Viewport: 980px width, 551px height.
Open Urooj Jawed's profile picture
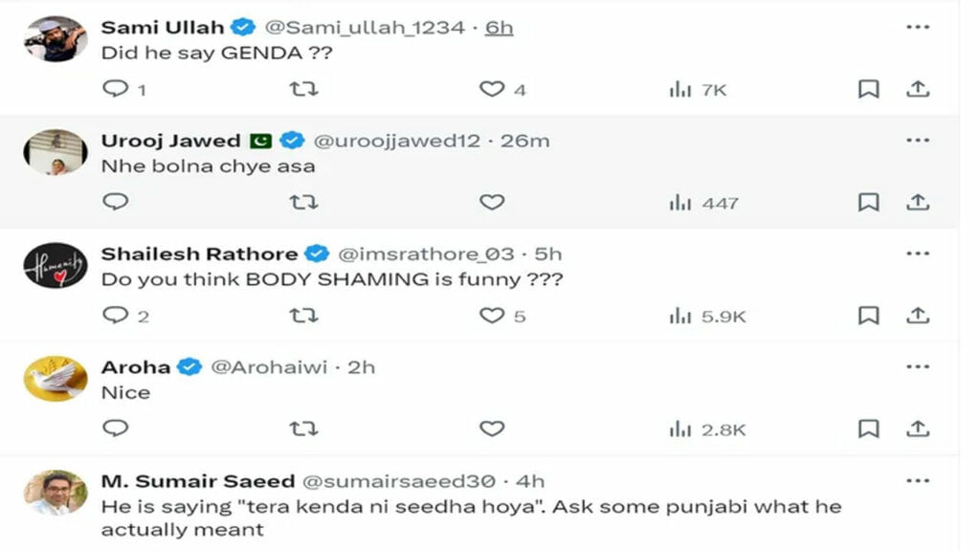click(55, 148)
